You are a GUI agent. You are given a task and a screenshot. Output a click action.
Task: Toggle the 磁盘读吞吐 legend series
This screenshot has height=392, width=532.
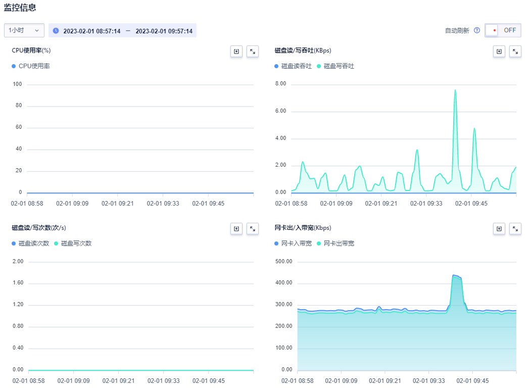[x=293, y=66]
